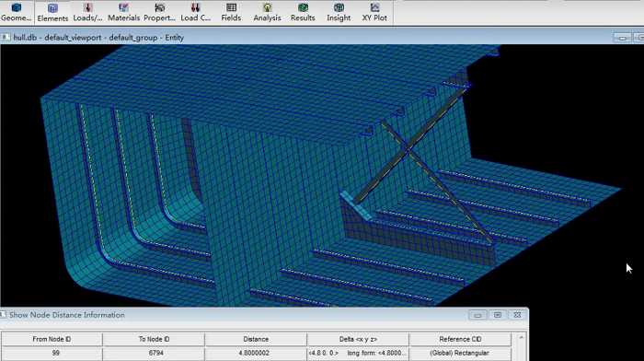Select the distance value 4.8000002 cell

(x=256, y=354)
